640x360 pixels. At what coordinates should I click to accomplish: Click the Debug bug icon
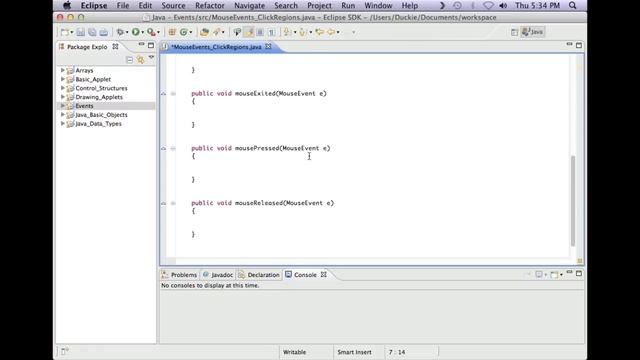[x=120, y=32]
